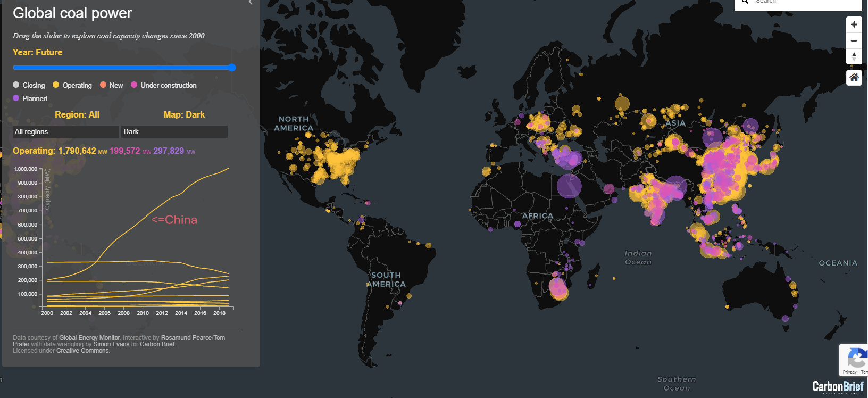Open the All regions dropdown
The height and width of the screenshot is (398, 868).
tap(66, 131)
